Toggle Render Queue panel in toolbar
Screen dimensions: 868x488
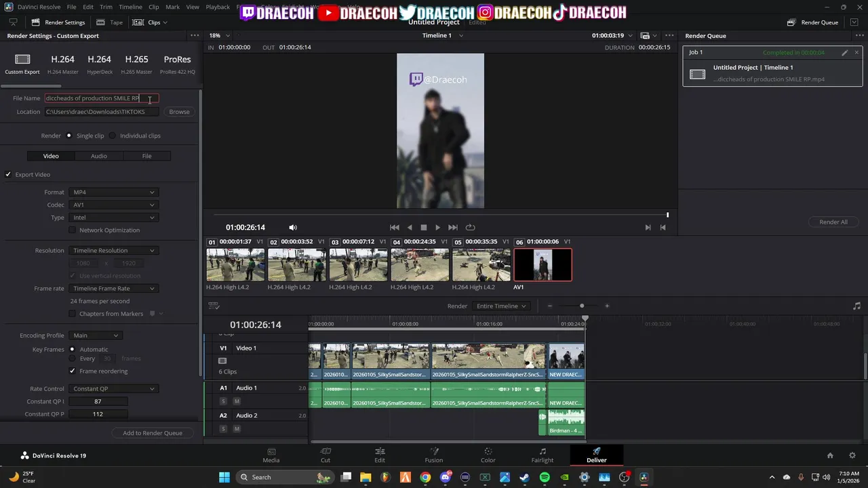click(x=812, y=22)
